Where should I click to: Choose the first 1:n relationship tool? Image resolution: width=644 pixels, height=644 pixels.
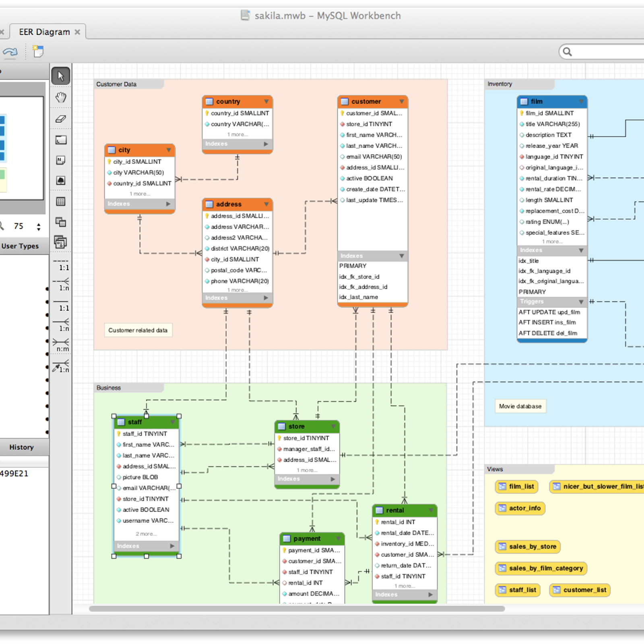[61, 285]
